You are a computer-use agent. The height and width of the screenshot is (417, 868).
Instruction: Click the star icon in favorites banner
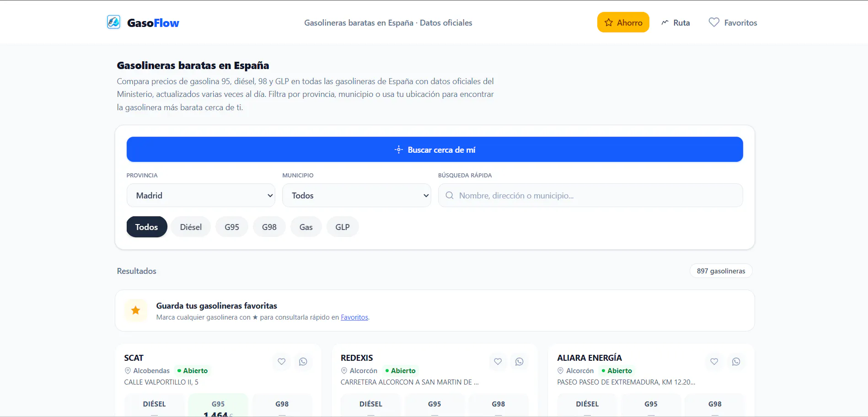[136, 310]
